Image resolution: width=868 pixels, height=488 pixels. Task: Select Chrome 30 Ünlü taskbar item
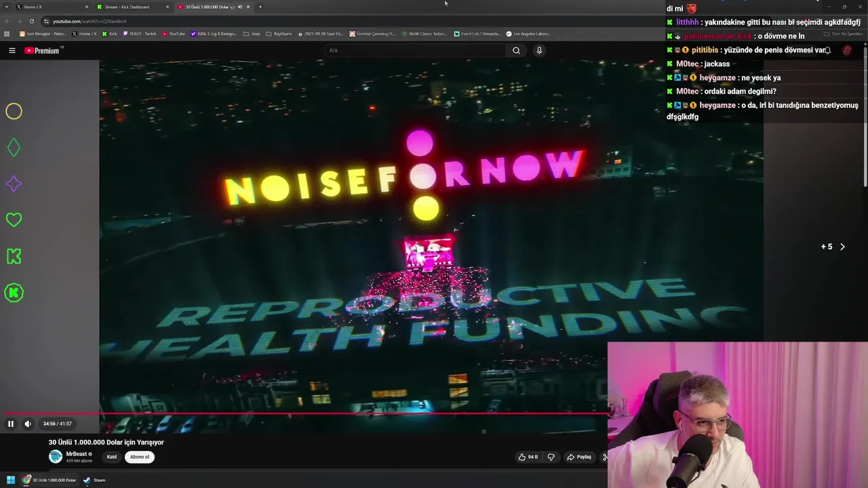click(50, 480)
